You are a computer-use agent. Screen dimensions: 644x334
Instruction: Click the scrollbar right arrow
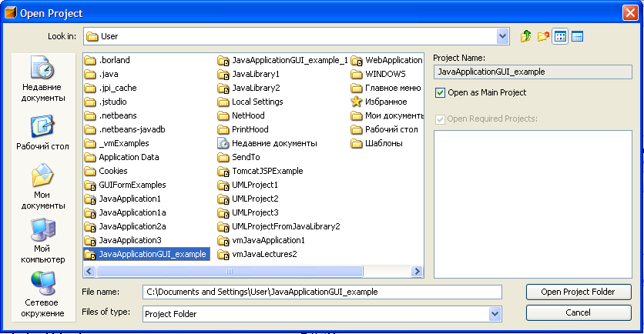point(418,271)
